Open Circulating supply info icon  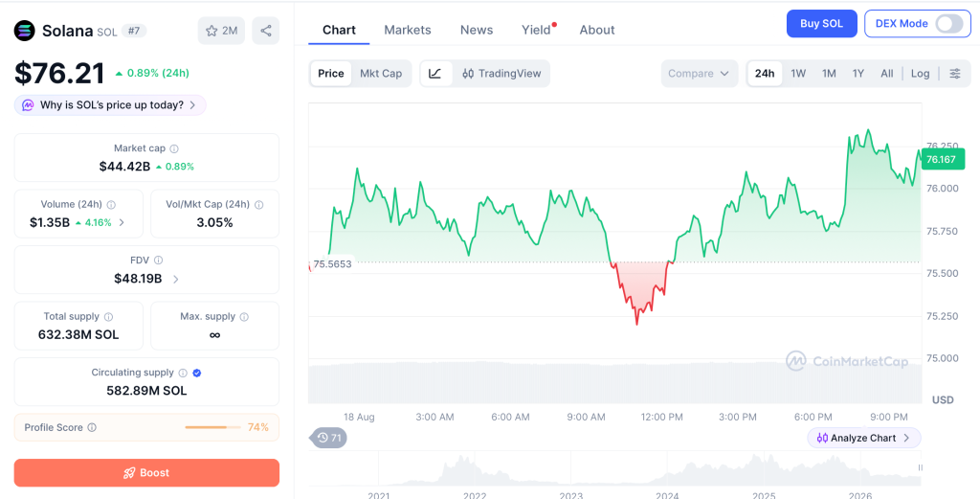(183, 373)
